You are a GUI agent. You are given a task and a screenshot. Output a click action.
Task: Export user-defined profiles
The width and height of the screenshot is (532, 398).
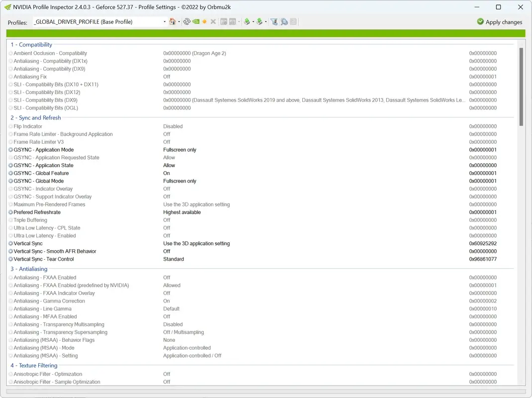click(247, 22)
